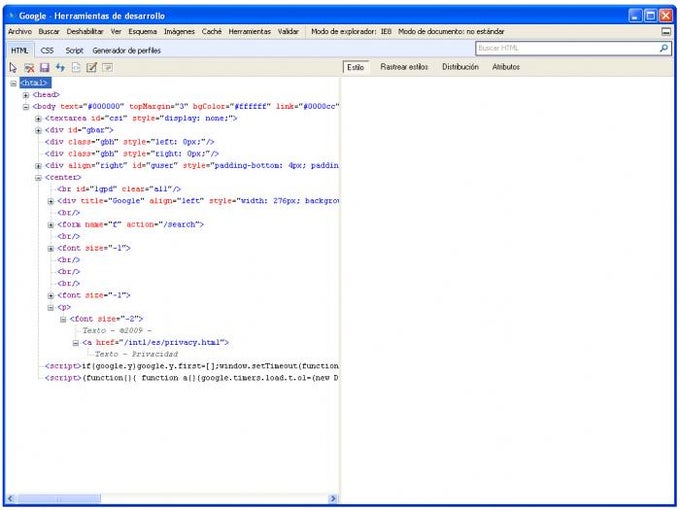The width and height of the screenshot is (680, 510).
Task: Select the Estilo pane tab
Action: 356,67
